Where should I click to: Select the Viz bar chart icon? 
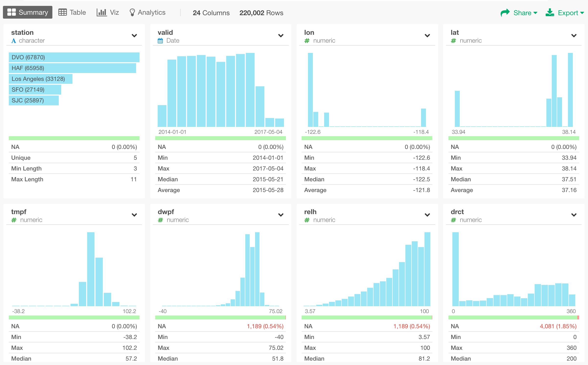(101, 12)
